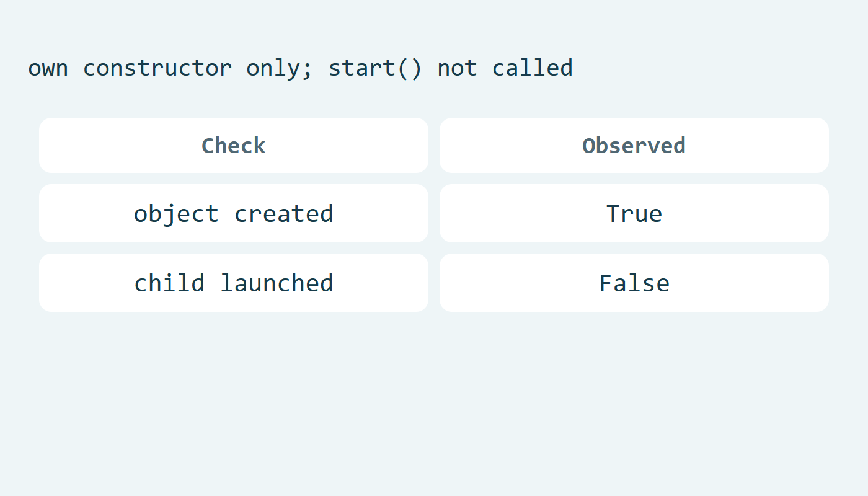Click the word 'only' in the heading

click(273, 68)
